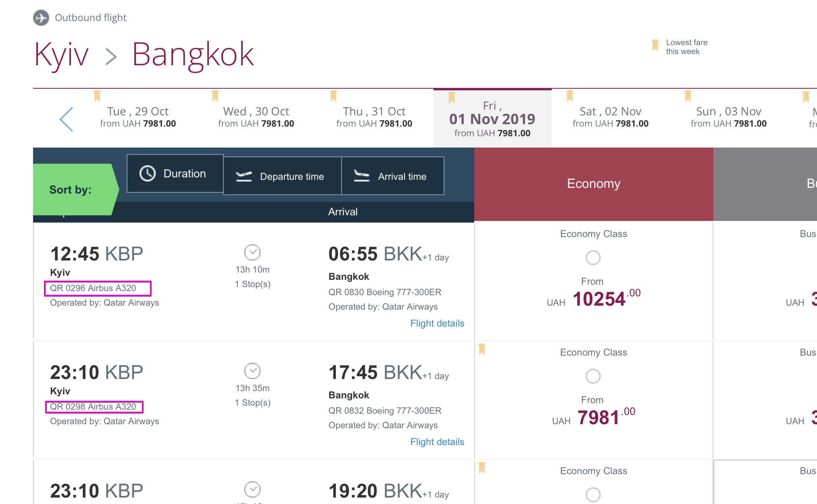This screenshot has width=817, height=504.
Task: Click the arrival landing plane icon
Action: 361,176
